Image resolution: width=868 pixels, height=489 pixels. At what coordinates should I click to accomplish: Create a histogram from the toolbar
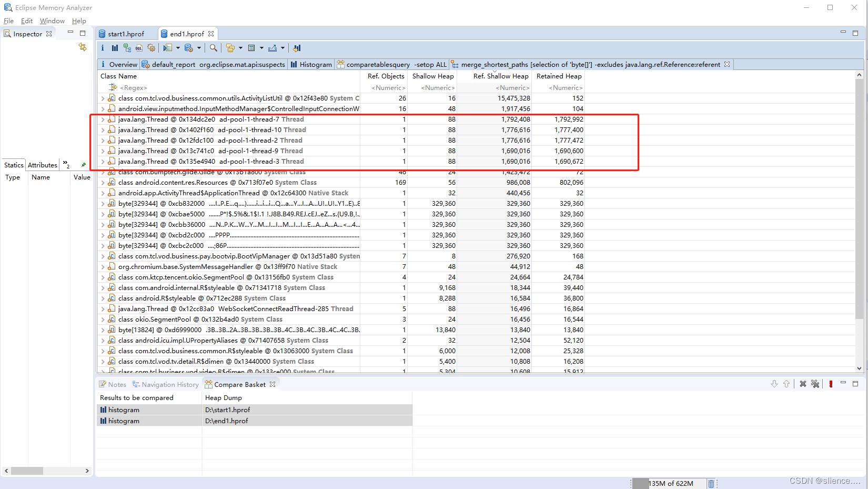[x=115, y=48]
